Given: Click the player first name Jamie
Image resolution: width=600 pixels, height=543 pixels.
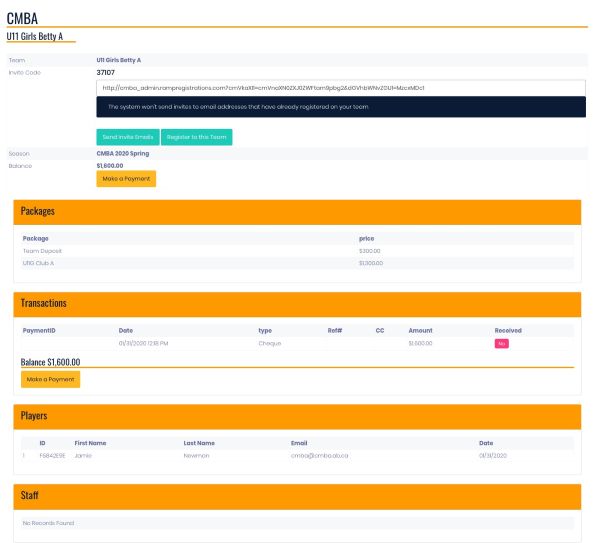Looking at the screenshot, I should tap(83, 456).
